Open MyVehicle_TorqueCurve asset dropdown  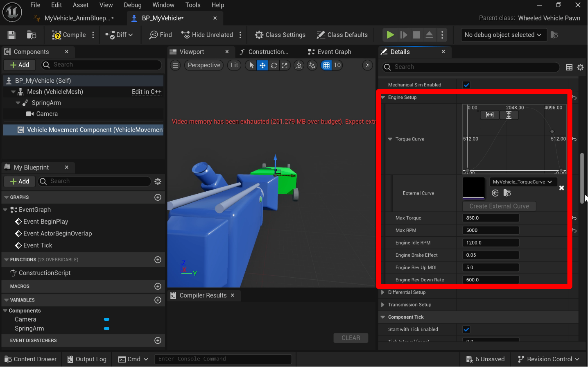[523, 182]
